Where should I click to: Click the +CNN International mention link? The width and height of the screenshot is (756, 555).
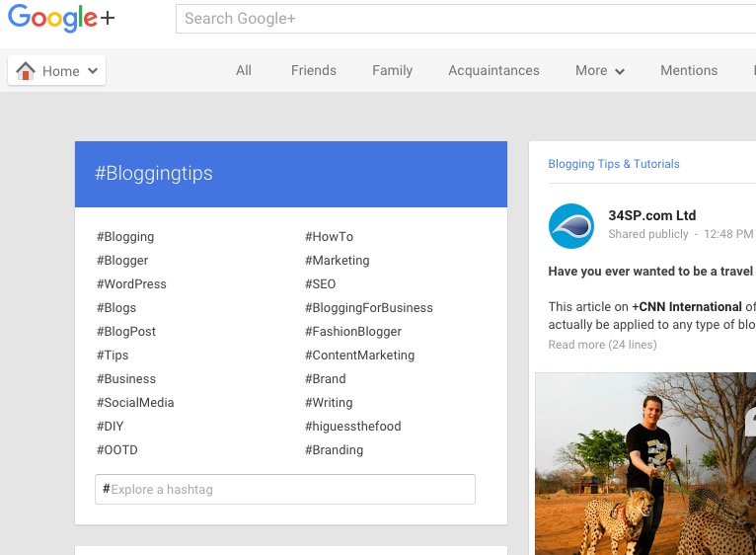(x=687, y=307)
